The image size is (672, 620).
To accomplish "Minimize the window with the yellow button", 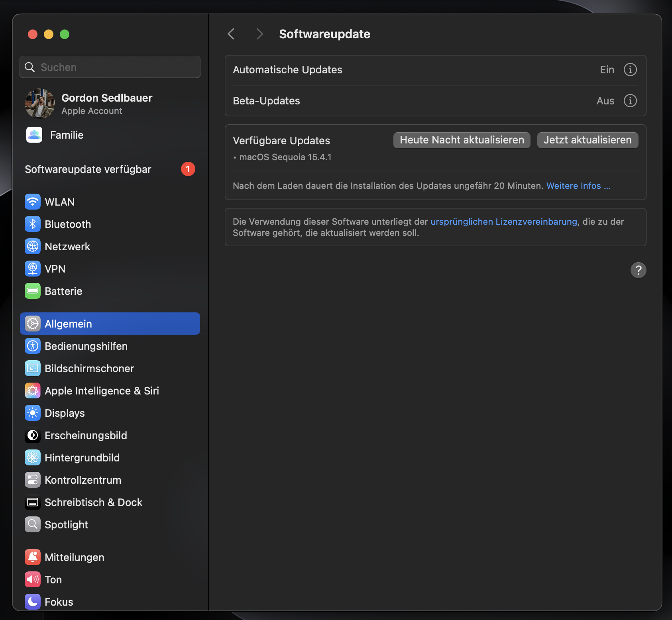I will click(x=49, y=34).
